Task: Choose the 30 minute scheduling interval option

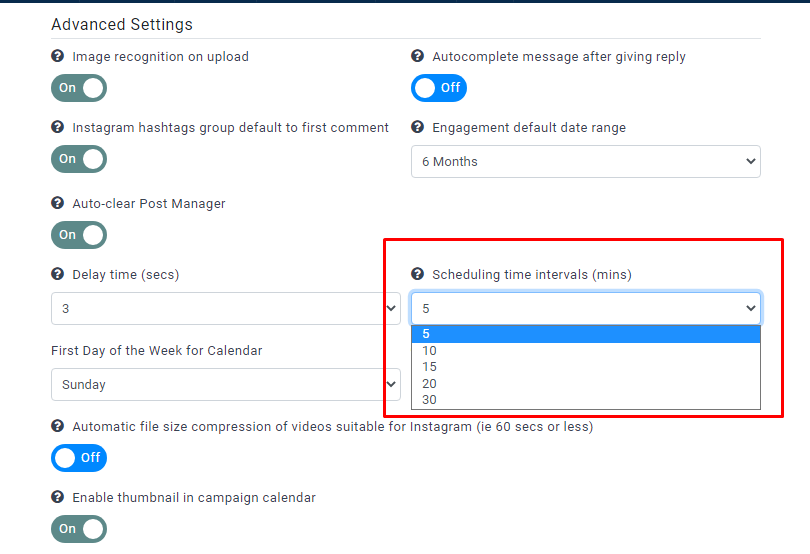Action: point(430,400)
